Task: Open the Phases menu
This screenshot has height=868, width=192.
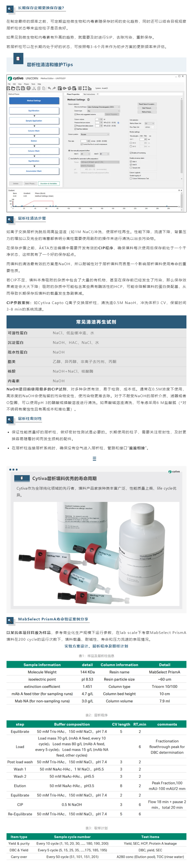Action: (26, 84)
